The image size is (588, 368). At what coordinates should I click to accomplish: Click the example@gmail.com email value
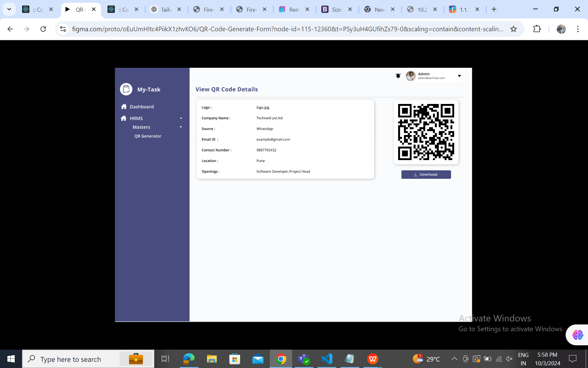(x=273, y=139)
